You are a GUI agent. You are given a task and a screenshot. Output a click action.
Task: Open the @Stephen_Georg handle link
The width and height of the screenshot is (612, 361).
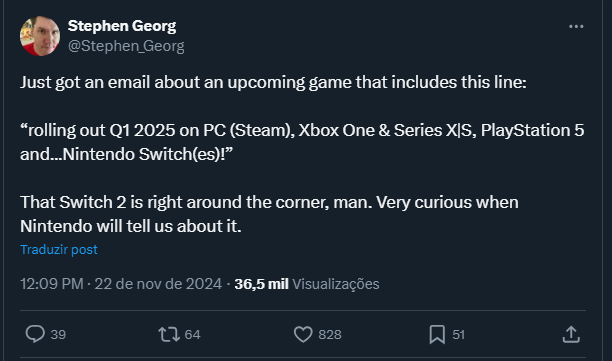click(126, 46)
